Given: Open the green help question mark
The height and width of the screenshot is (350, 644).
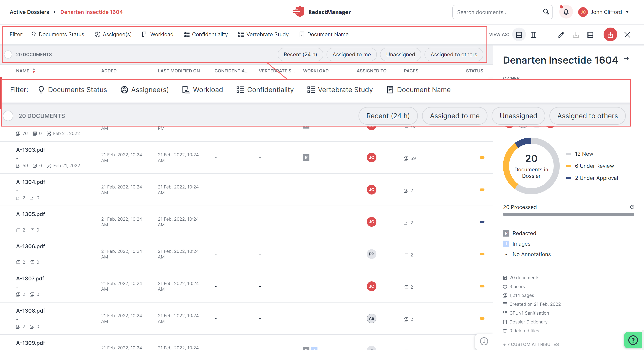Looking at the screenshot, I should (x=633, y=340).
